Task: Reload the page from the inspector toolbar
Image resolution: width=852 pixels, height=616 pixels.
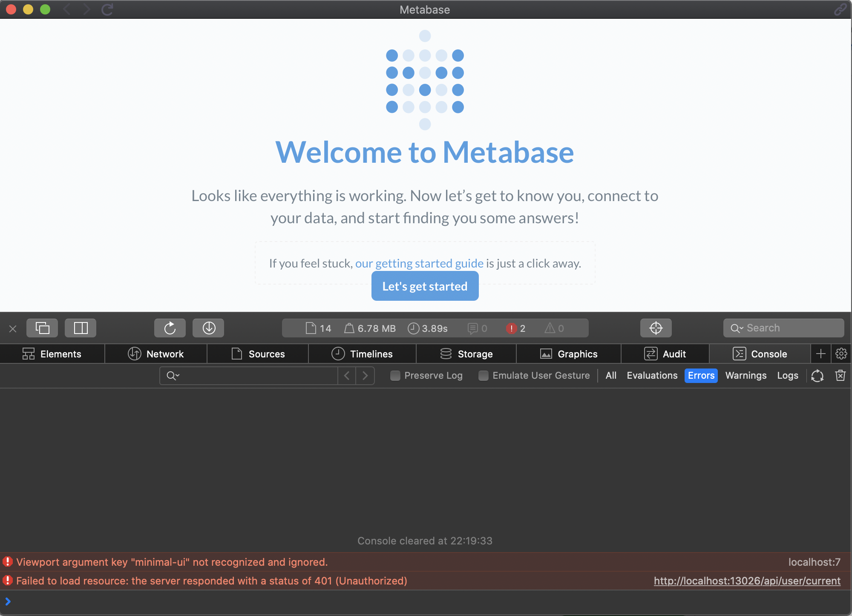Action: click(170, 328)
